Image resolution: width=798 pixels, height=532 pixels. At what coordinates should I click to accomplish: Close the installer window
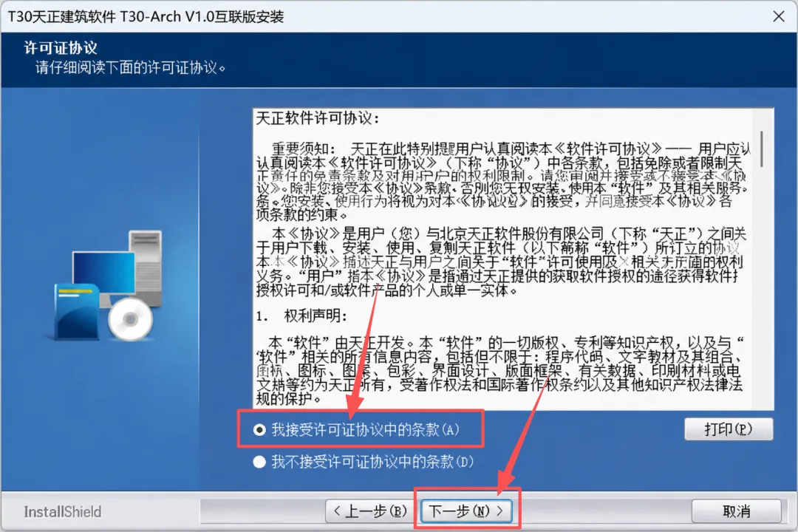click(x=778, y=17)
